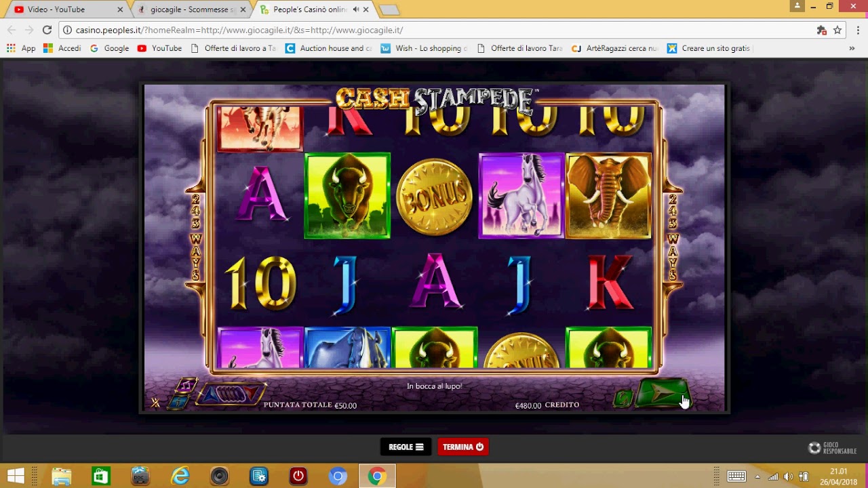Click the green buffalo symbol in second reel
This screenshot has width=868, height=488.
pyautogui.click(x=347, y=196)
